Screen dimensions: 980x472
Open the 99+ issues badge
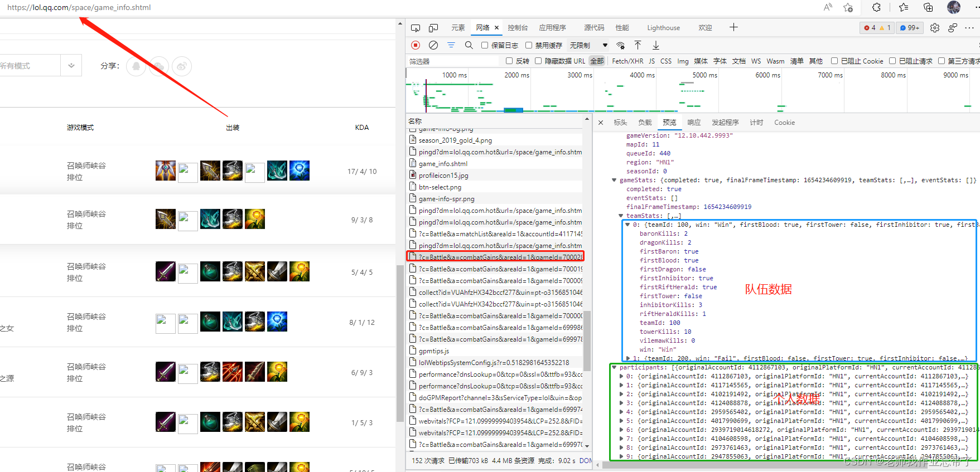[910, 28]
